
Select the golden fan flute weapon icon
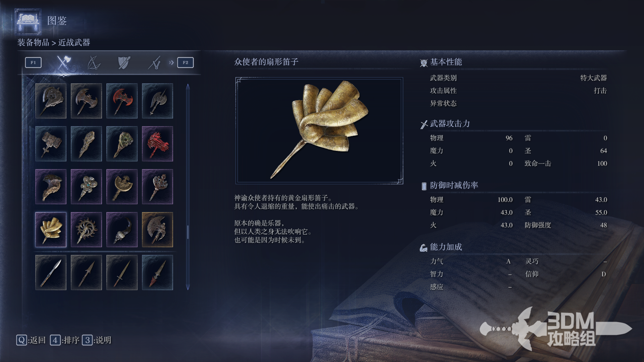pos(51,230)
